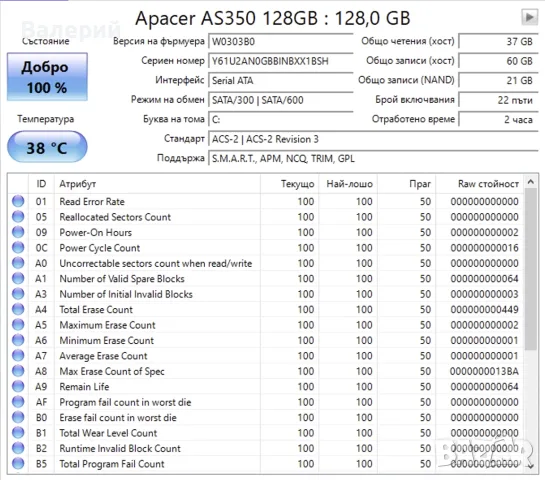Select the Read Error Rate attribute name

92,202
